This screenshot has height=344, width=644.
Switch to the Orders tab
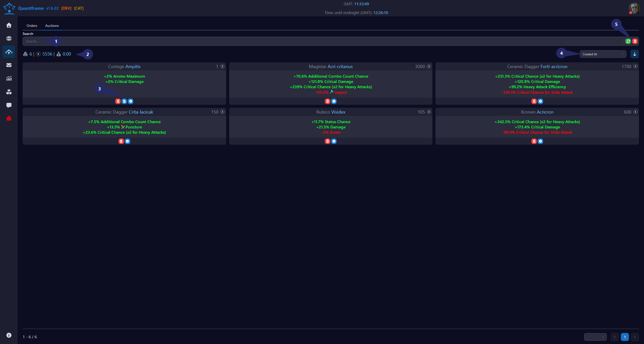32,26
